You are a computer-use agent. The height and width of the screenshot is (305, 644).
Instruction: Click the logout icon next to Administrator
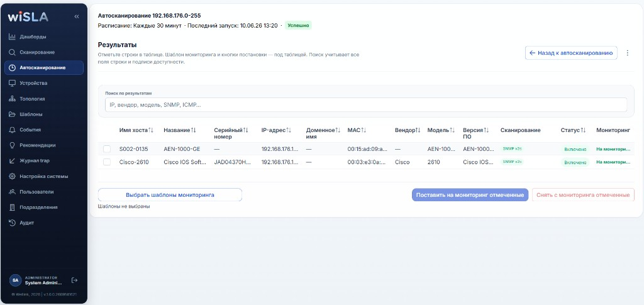coord(74,280)
